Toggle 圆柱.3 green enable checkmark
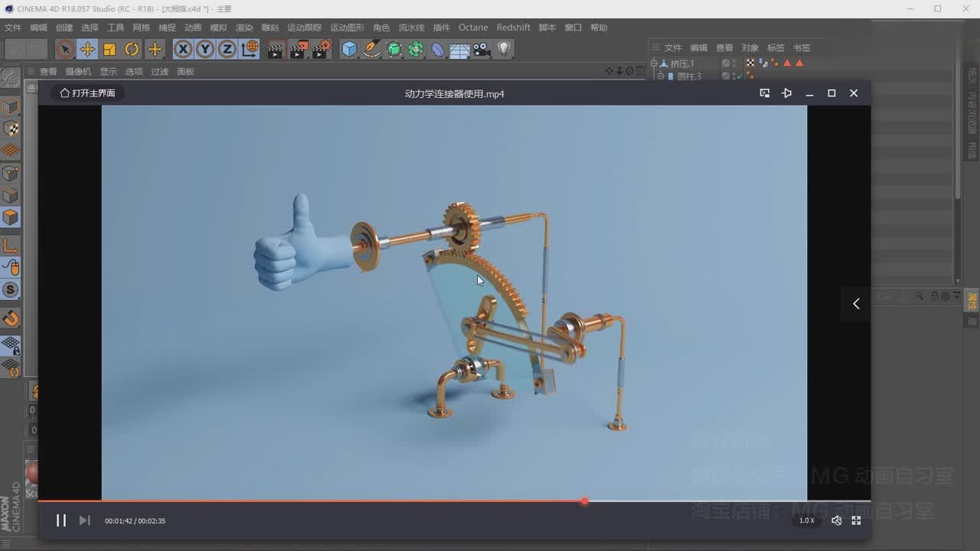The width and height of the screenshot is (980, 551). (x=740, y=76)
